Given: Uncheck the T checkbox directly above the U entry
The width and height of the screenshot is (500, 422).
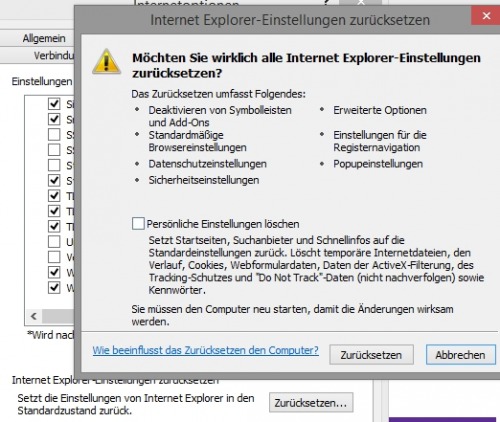Looking at the screenshot, I should [x=54, y=226].
